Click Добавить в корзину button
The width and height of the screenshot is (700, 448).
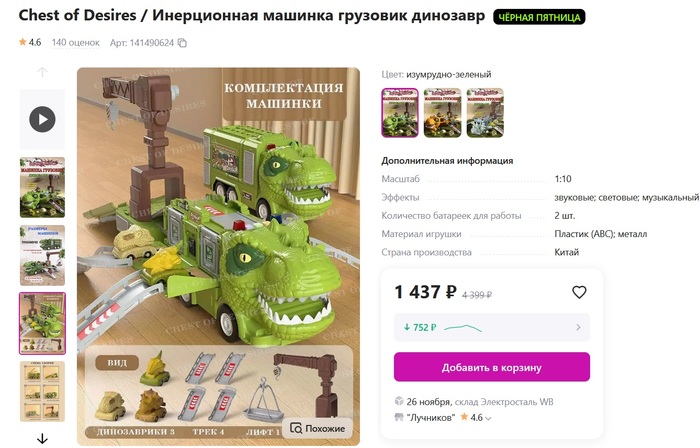(x=492, y=367)
